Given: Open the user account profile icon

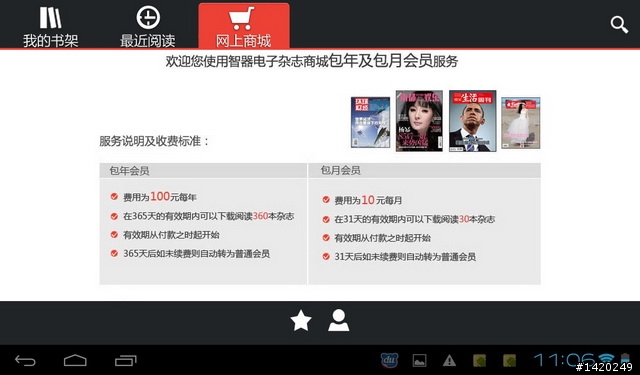Looking at the screenshot, I should click(338, 320).
